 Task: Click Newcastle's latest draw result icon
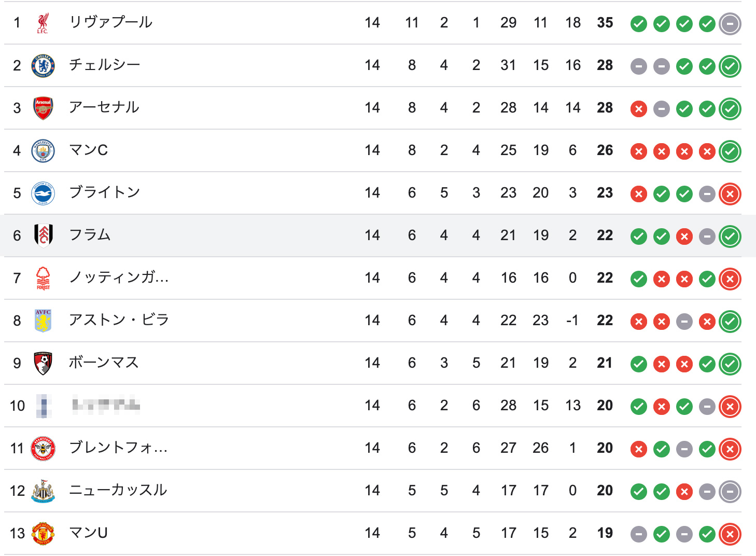(x=730, y=492)
